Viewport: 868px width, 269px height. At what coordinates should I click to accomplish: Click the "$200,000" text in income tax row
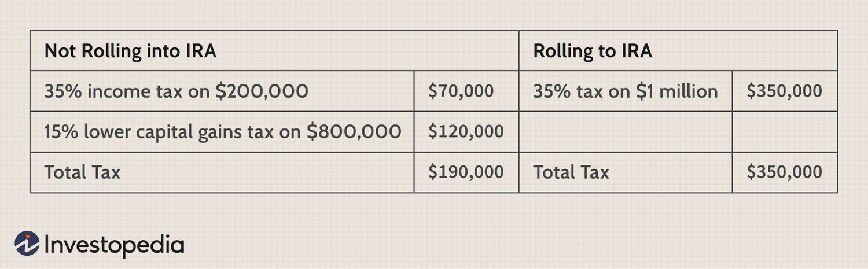tap(262, 91)
